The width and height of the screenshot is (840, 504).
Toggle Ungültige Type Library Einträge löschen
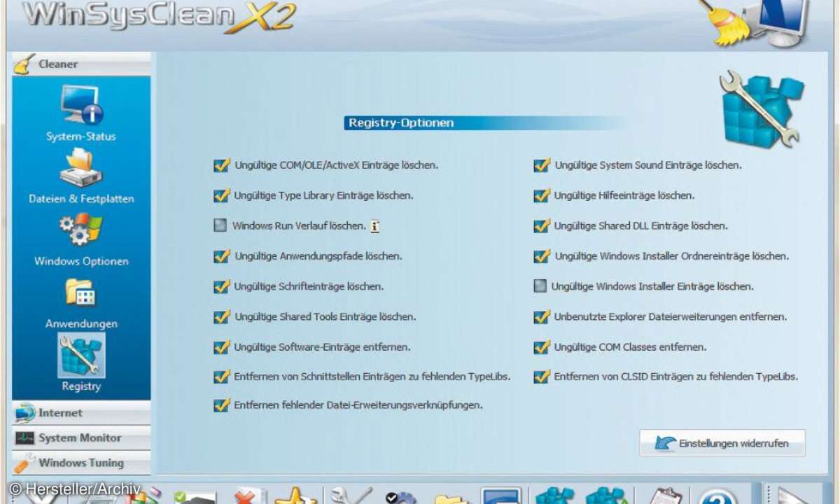point(221,196)
